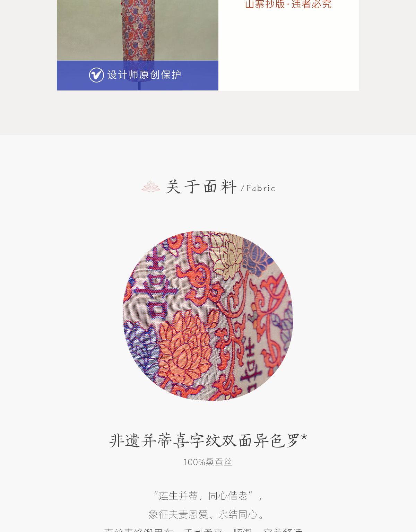
Task: Click the /Fabric English subtitle
Action: coord(258,188)
